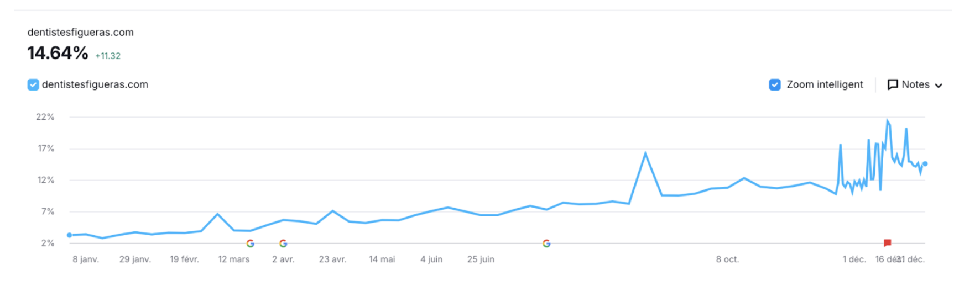Screen dimensions: 980x286
Task: Click the Google update icon near 12 mars
Action: pos(250,243)
